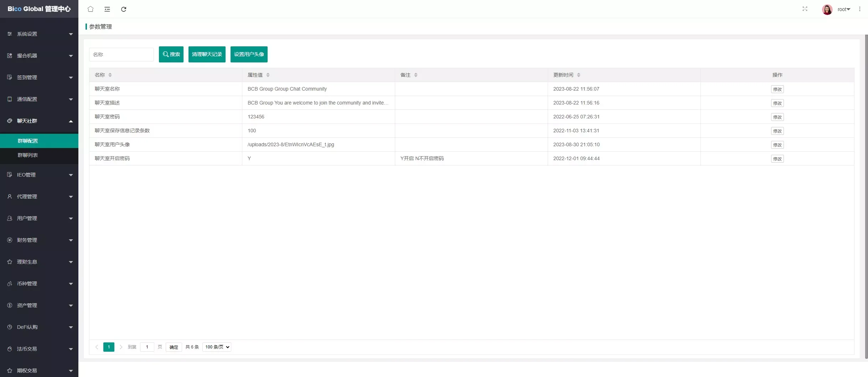Sort table by 属性值 column
The image size is (868, 377).
(x=268, y=75)
